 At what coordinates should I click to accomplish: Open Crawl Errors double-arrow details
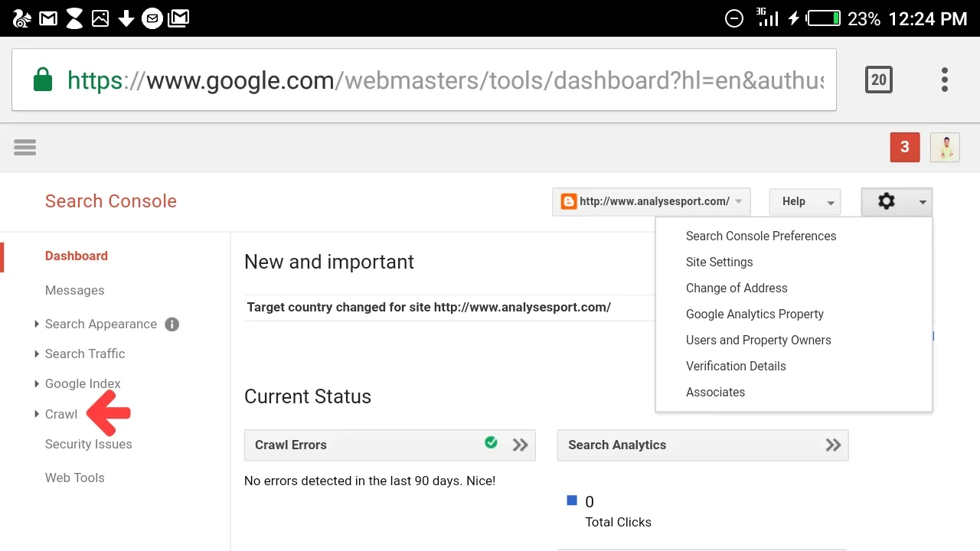pos(521,445)
